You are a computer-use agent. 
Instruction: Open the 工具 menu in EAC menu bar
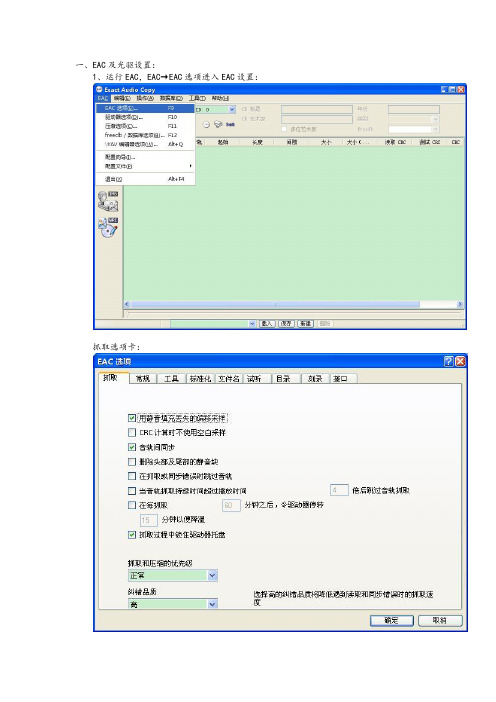click(197, 98)
